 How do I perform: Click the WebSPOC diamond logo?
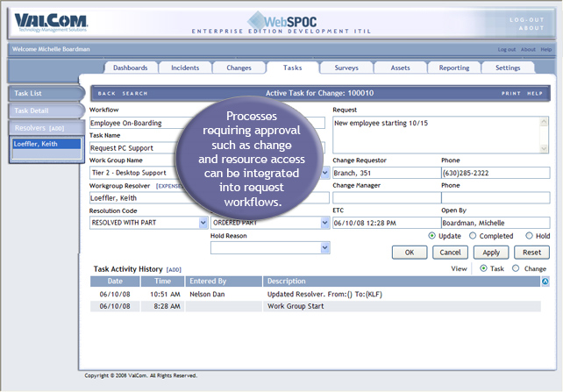point(257,20)
